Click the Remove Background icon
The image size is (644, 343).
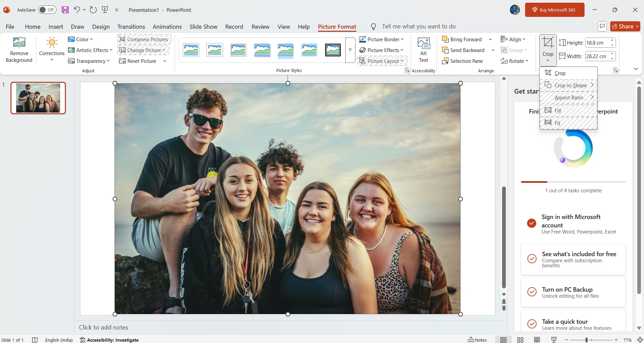pyautogui.click(x=19, y=43)
